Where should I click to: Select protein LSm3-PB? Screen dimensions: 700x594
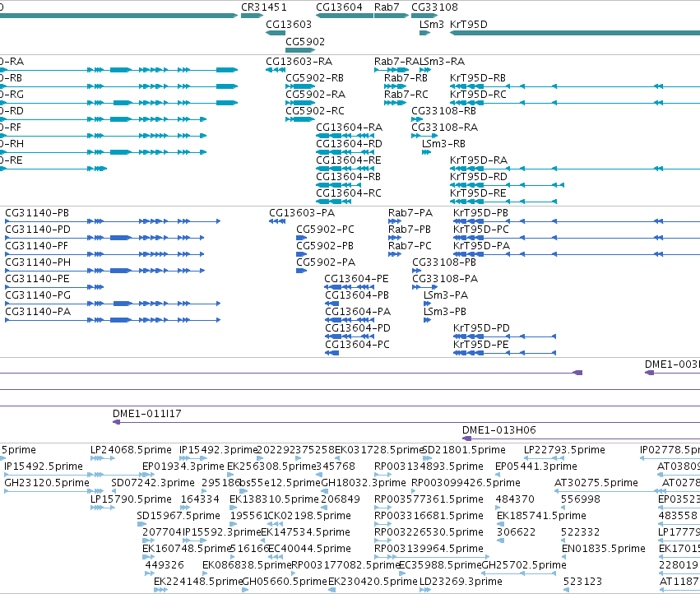[x=445, y=312]
